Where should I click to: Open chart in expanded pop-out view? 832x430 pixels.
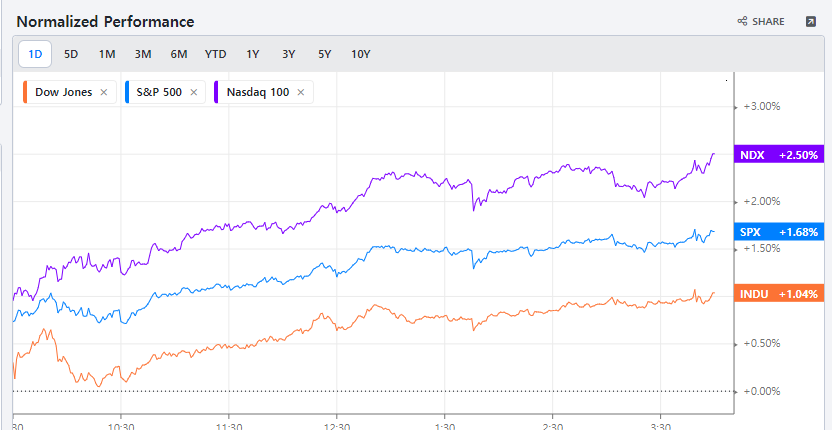810,21
